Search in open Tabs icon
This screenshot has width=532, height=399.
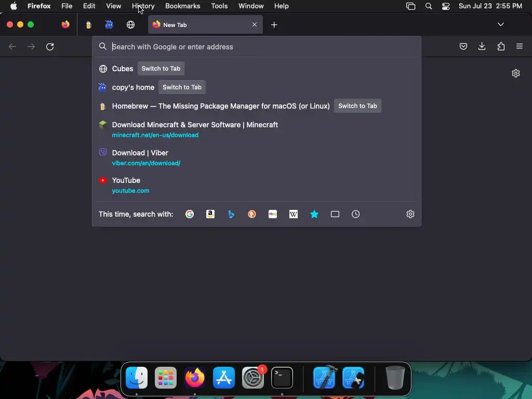335,214
